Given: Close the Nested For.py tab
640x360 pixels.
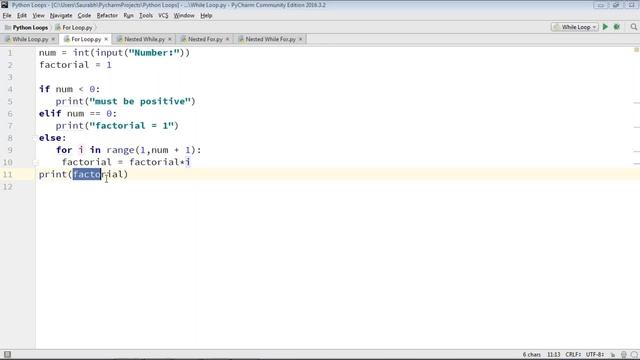Looking at the screenshot, I should (x=227, y=39).
